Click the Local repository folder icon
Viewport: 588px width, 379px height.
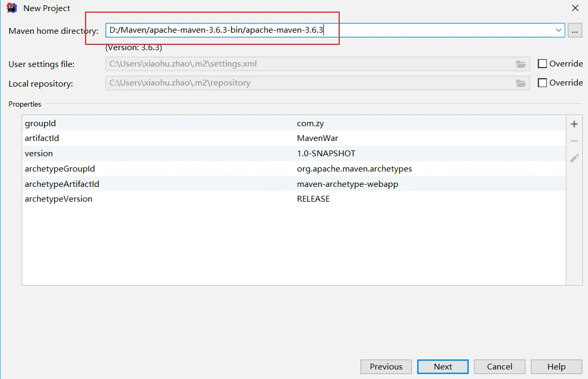coord(521,83)
